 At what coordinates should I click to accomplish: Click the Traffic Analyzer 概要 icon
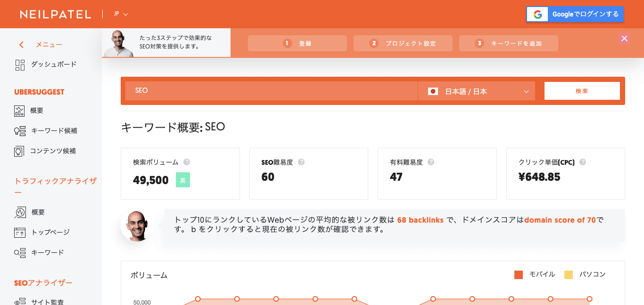coord(20,212)
